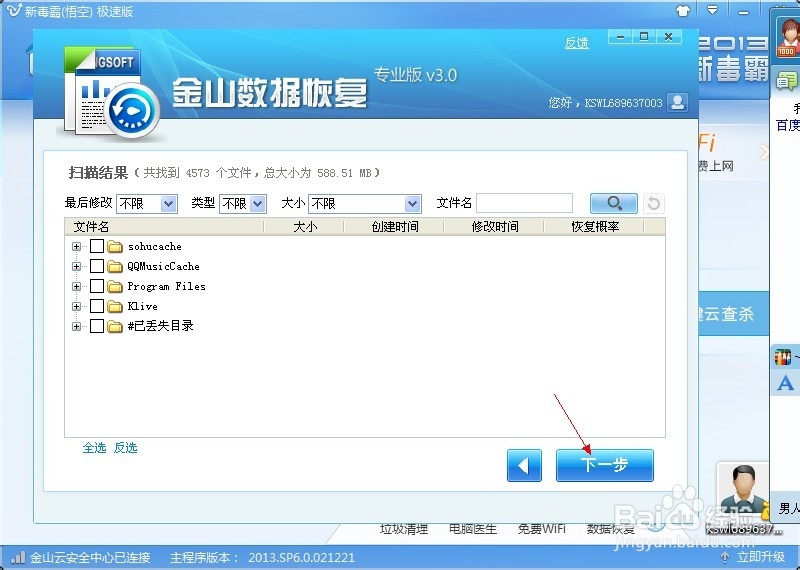
Task: Expand the QQMusicCache tree node
Action: point(77,266)
